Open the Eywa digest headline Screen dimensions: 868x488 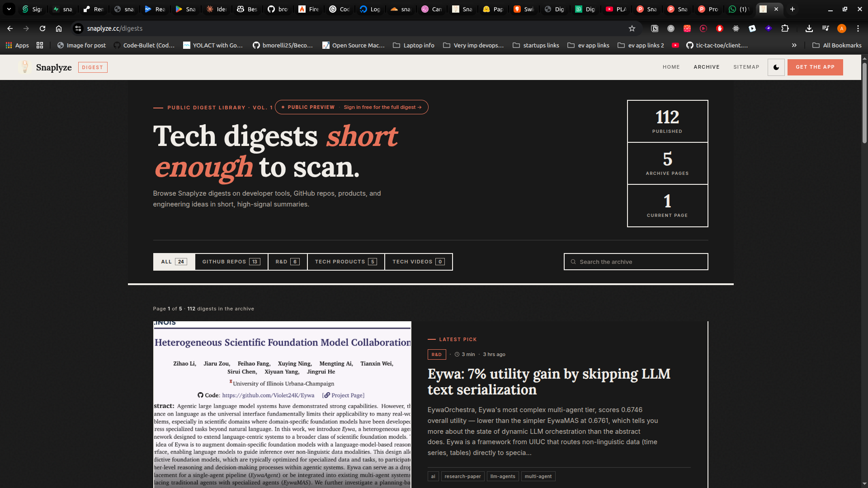tap(549, 382)
